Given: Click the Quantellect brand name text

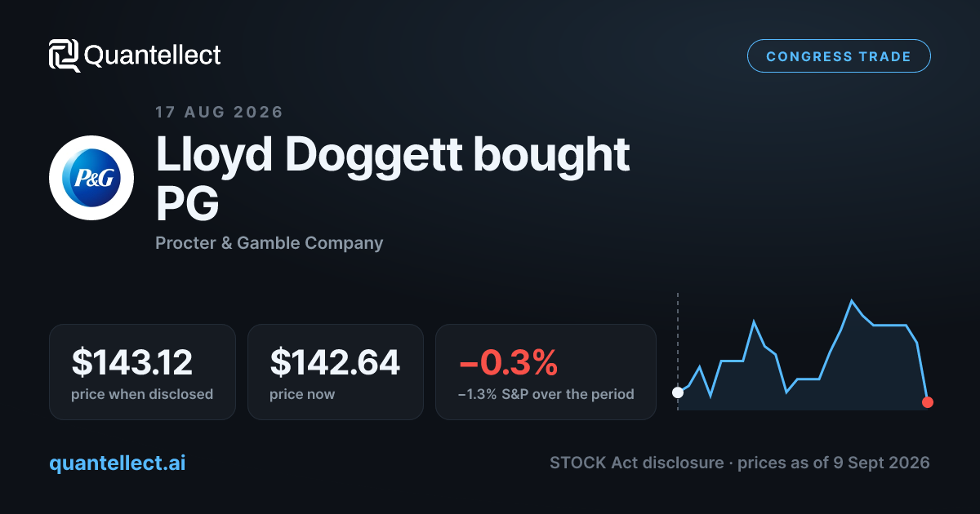Looking at the screenshot, I should 152,55.
